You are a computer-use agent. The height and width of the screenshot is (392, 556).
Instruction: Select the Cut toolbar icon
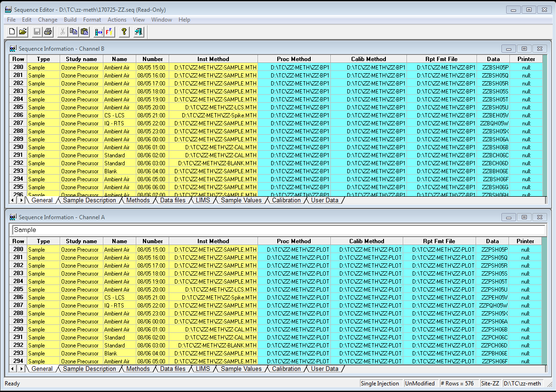click(63, 31)
